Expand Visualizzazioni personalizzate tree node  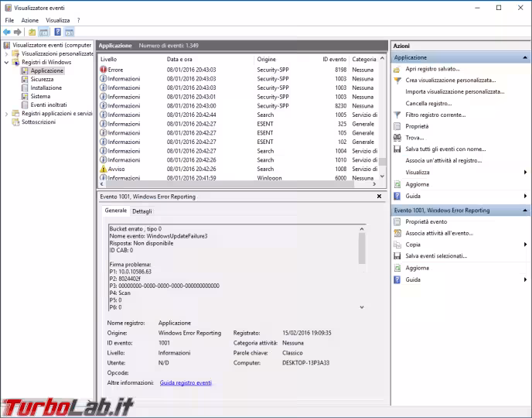6,53
